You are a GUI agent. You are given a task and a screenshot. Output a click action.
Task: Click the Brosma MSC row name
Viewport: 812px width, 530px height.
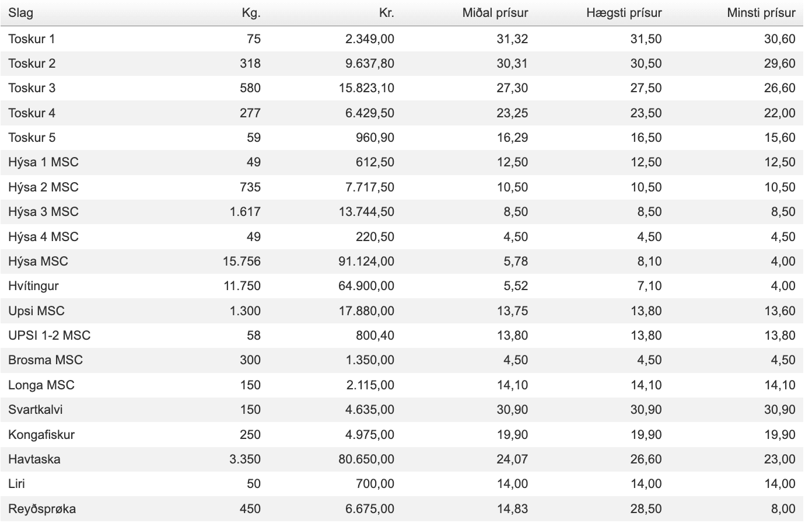pos(45,360)
